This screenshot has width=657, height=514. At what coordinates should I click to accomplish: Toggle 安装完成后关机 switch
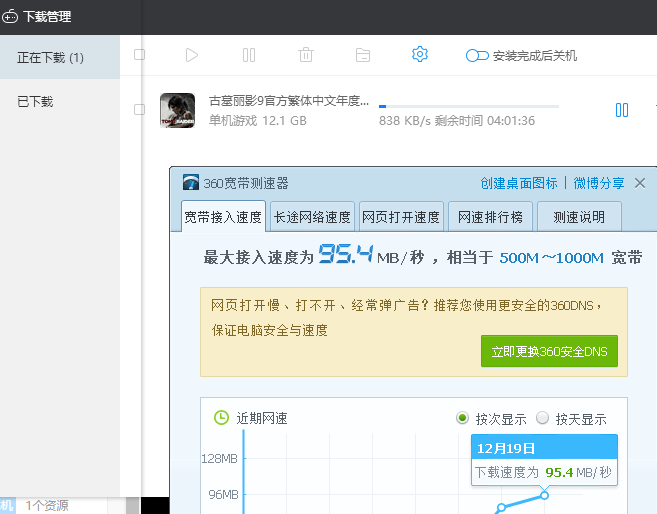click(x=477, y=56)
